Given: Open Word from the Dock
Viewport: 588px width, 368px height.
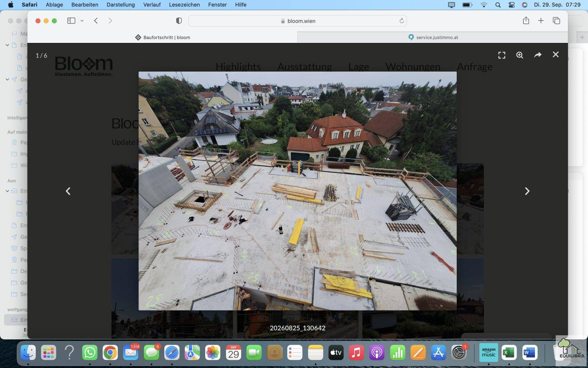Looking at the screenshot, I should pos(530,353).
